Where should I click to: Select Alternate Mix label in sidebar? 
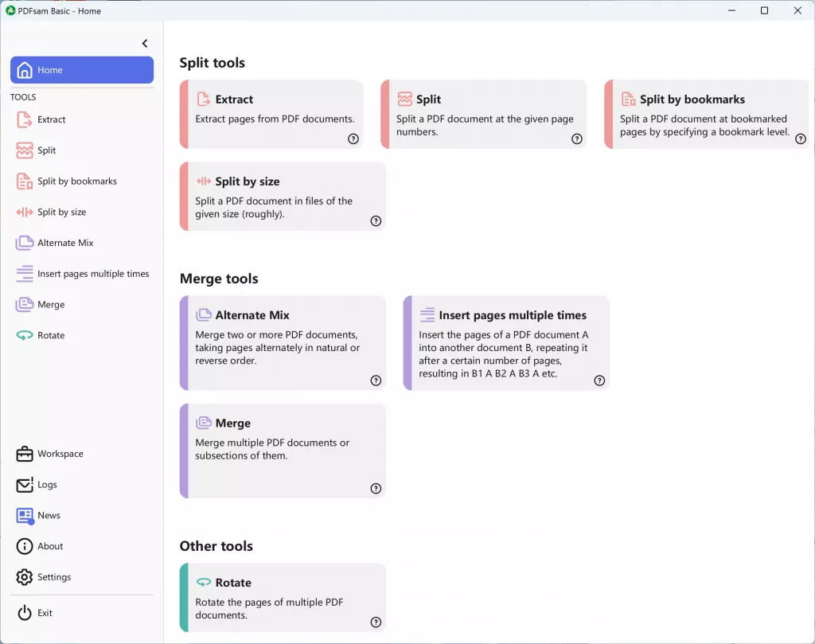(65, 243)
